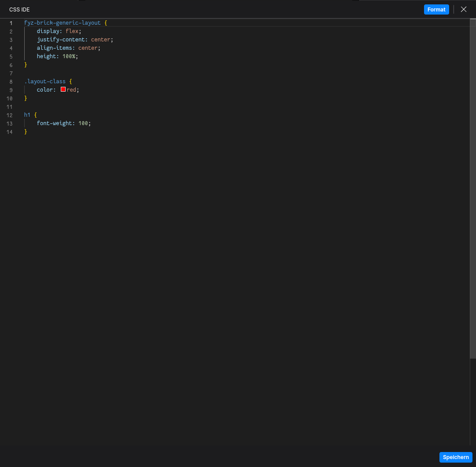The height and width of the screenshot is (467, 476).
Task: Click the font-weight property name
Action: coord(54,123)
